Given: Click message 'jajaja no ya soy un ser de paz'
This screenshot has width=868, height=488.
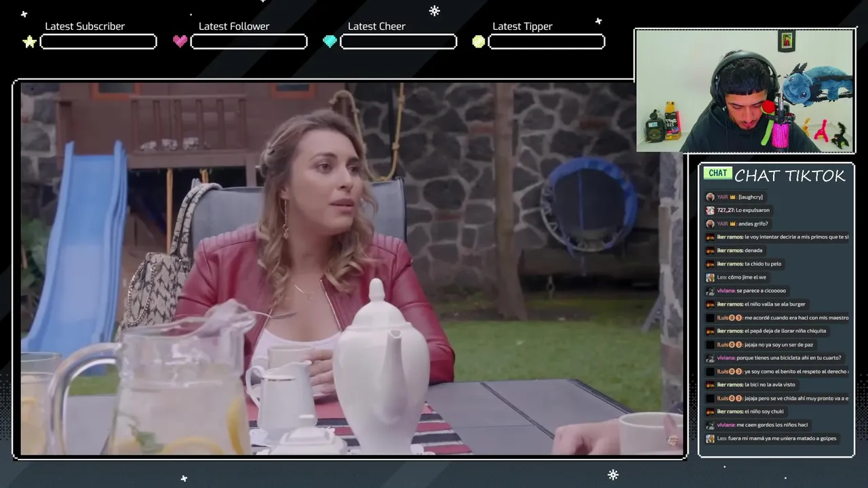Looking at the screenshot, I should 764,344.
